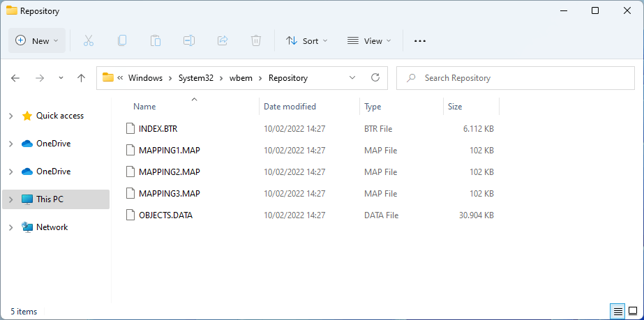Go up one folder level
The width and height of the screenshot is (644, 320).
81,78
